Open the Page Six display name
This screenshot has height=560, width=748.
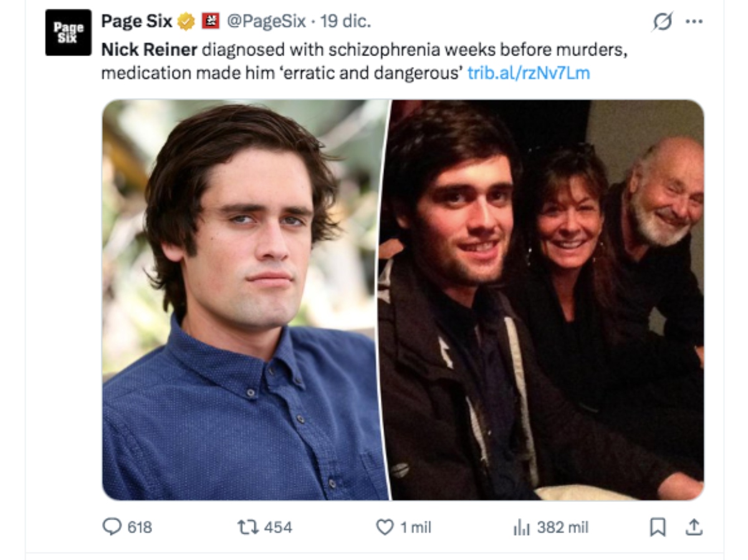(137, 22)
